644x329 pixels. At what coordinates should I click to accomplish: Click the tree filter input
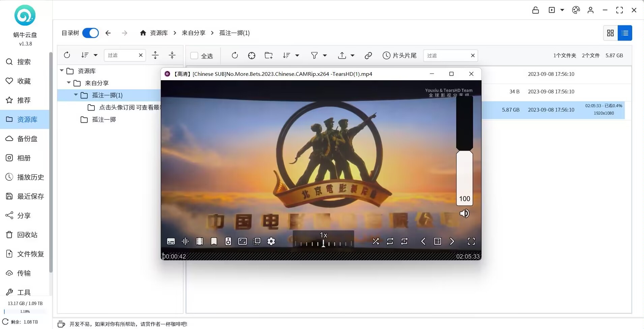[x=121, y=55]
